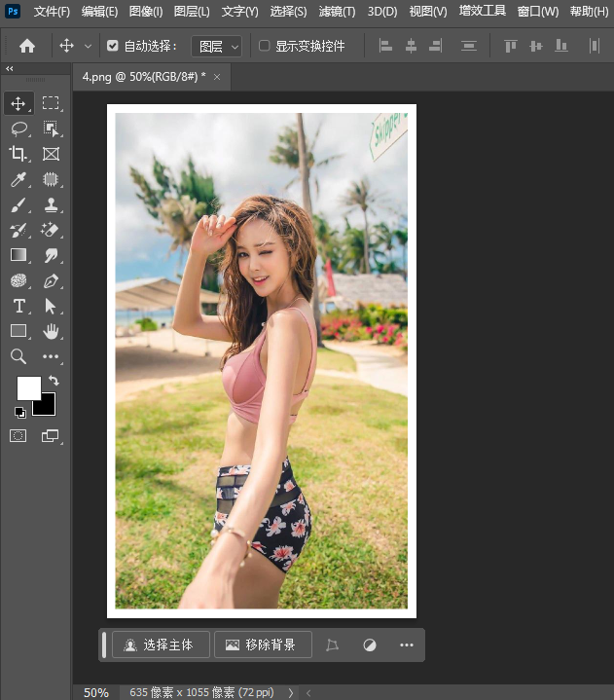Select the Pen tool
The width and height of the screenshot is (614, 700).
pos(51,281)
